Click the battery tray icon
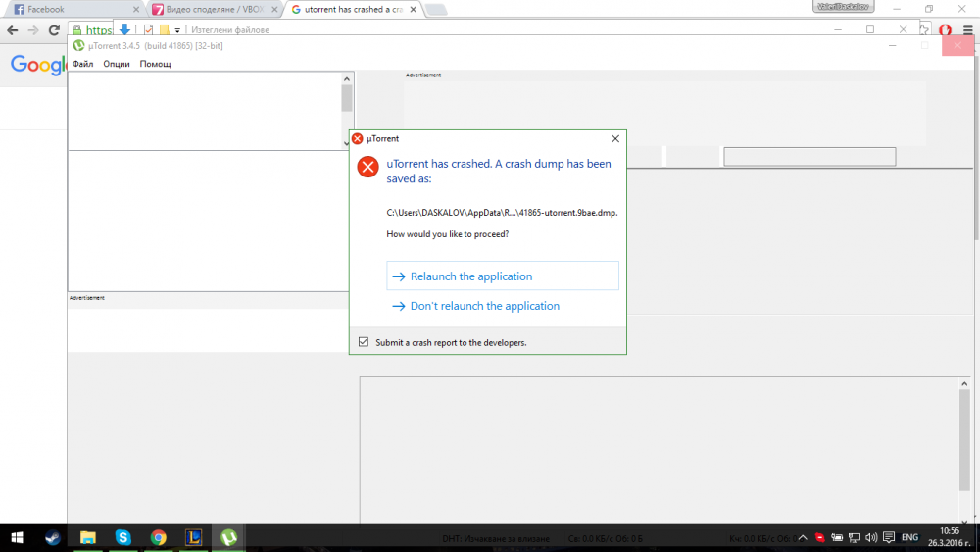Viewport: 980px width, 552px height. (837, 537)
